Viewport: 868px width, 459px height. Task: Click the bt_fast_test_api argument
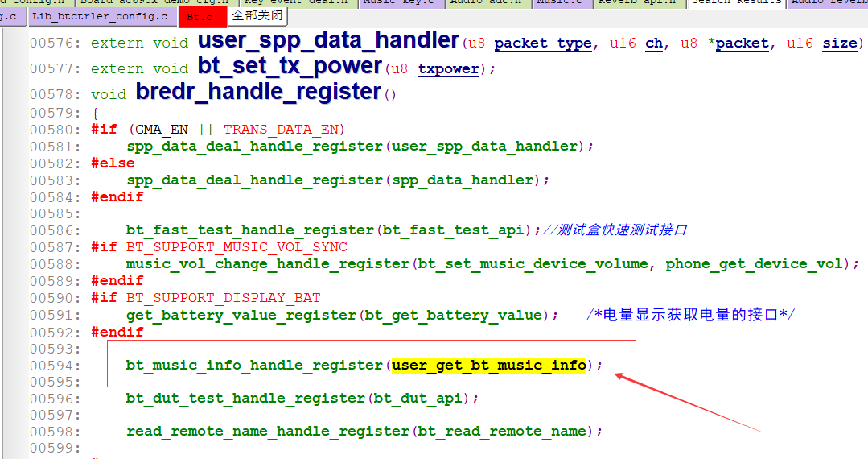(x=454, y=230)
